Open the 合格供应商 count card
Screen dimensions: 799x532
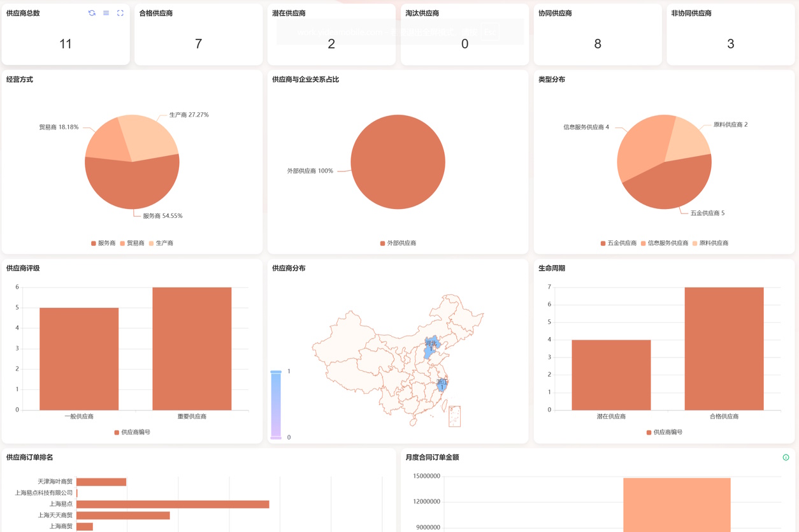tap(198, 35)
